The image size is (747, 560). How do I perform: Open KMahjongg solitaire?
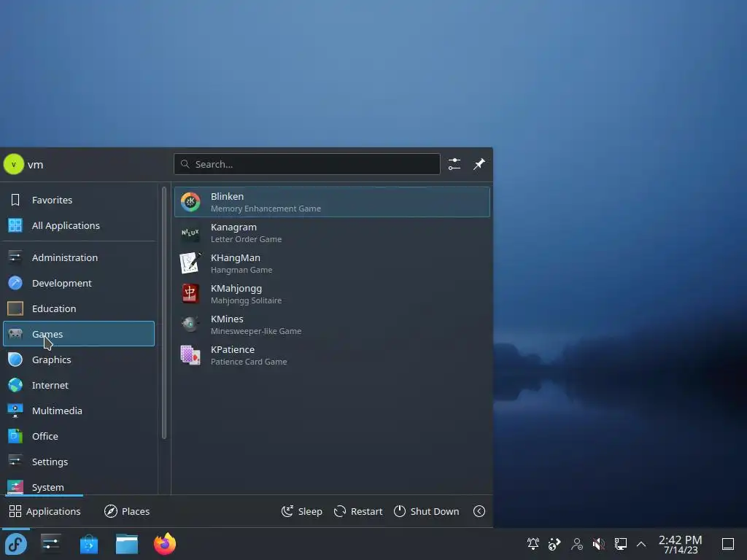click(332, 294)
